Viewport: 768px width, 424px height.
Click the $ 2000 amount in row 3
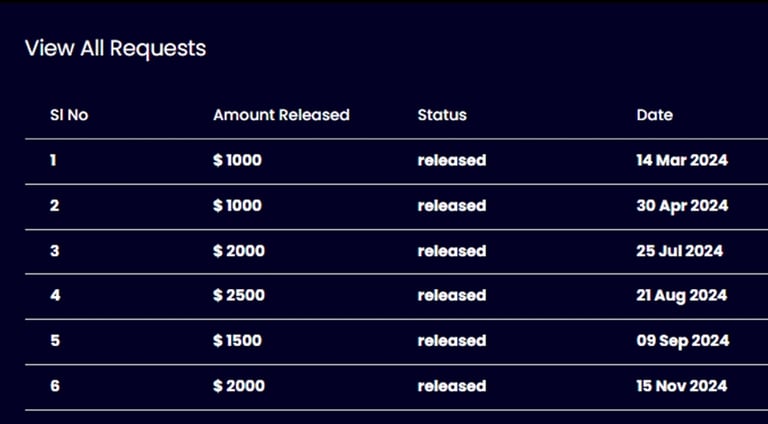point(239,251)
